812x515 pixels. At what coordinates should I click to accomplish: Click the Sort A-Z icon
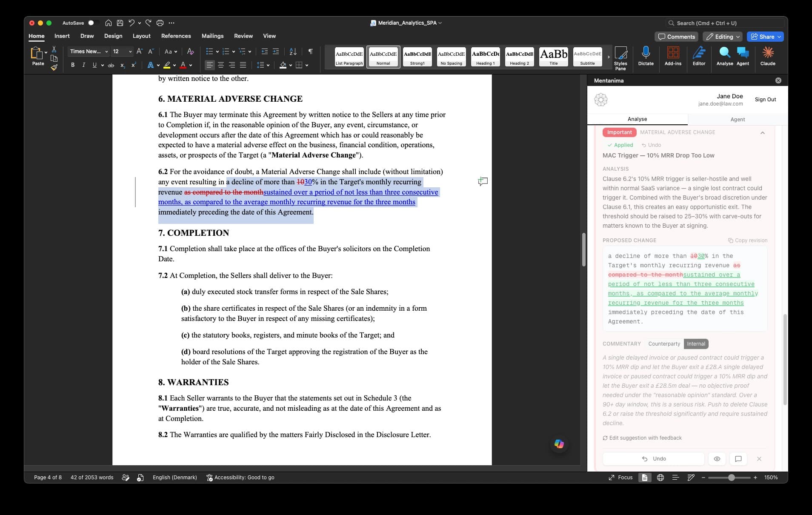[293, 51]
